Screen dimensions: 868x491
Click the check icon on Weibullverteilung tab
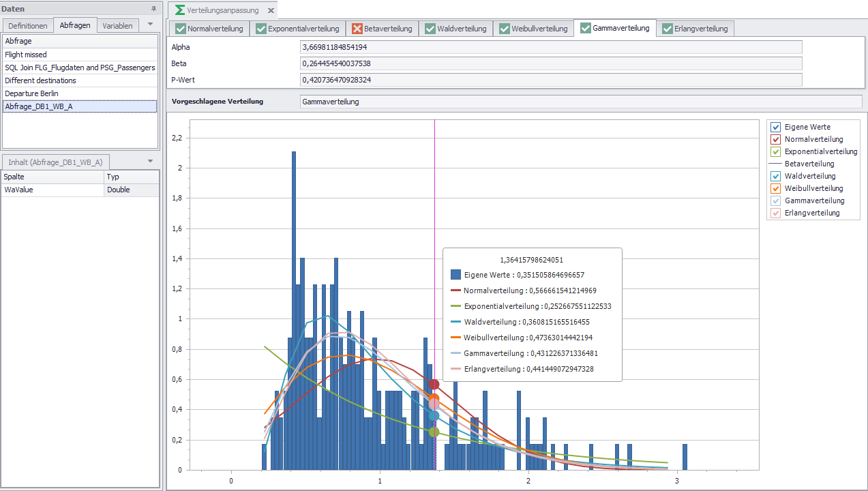[x=505, y=29]
